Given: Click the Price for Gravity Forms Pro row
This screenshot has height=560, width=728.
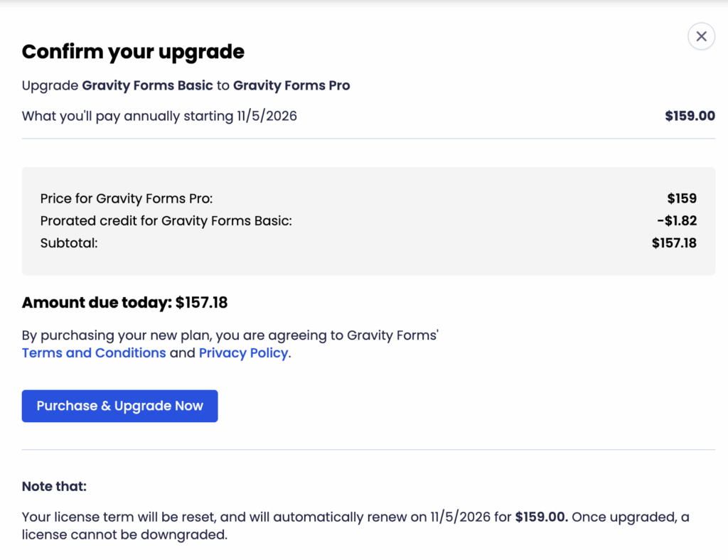Looking at the screenshot, I should 126,198.
